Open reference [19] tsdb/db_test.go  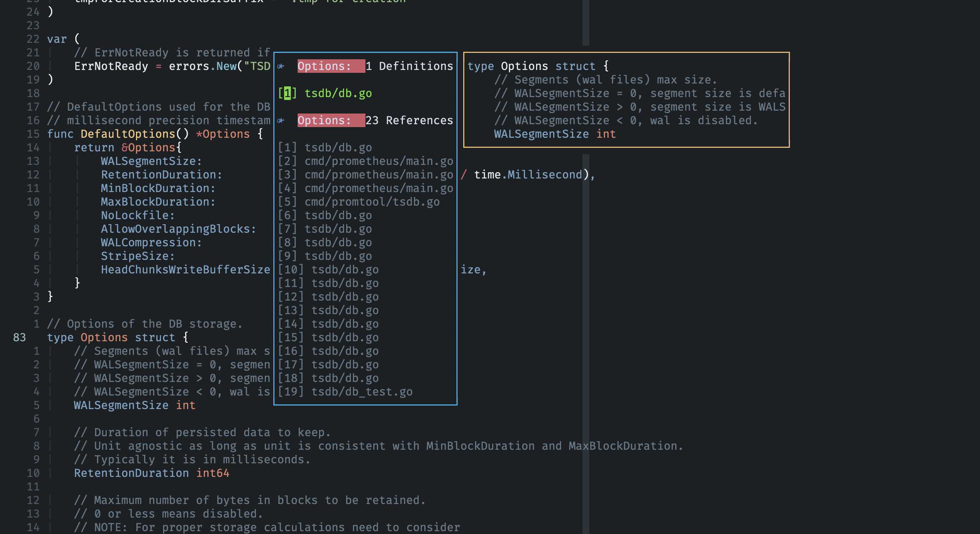(362, 392)
